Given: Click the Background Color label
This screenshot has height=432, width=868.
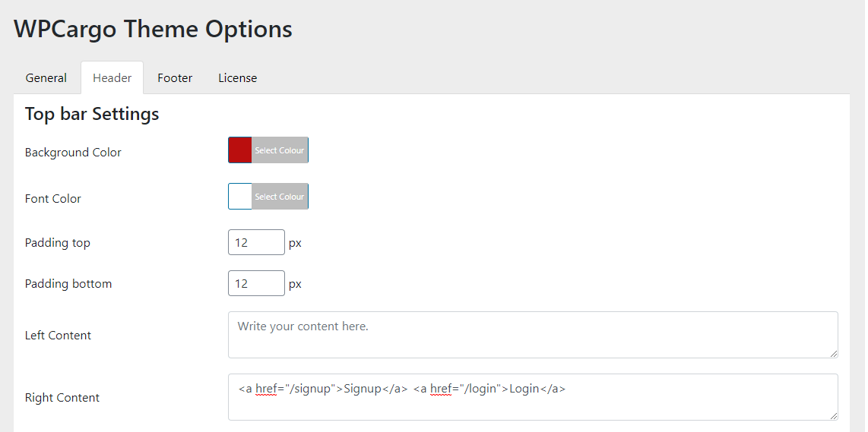Looking at the screenshot, I should click(73, 153).
